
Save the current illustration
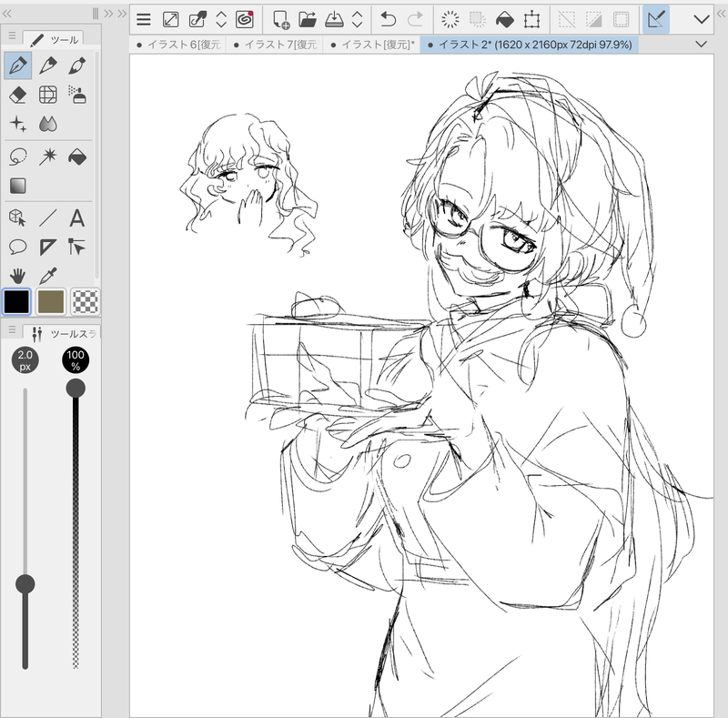click(334, 19)
